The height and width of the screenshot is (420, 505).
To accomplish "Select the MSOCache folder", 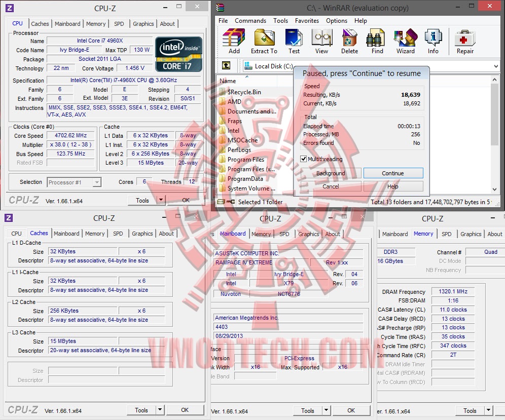I will (x=242, y=140).
